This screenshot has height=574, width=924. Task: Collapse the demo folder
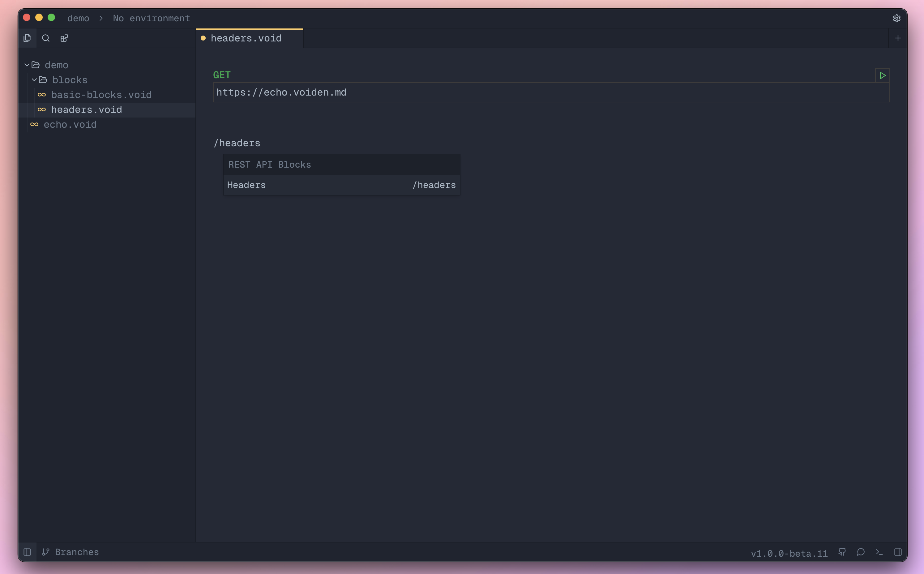pos(27,65)
